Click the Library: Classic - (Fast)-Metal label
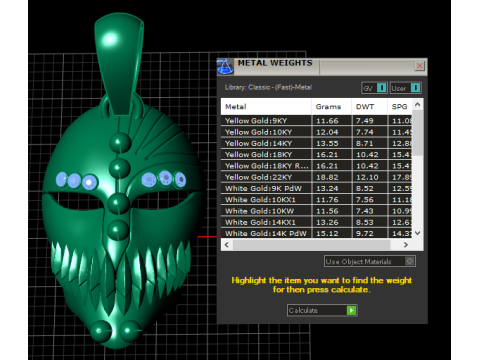 click(x=268, y=87)
